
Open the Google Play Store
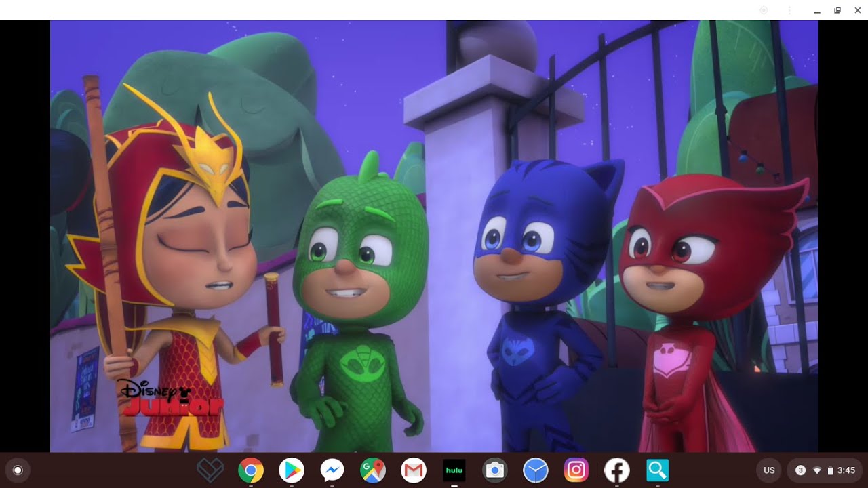(x=292, y=470)
